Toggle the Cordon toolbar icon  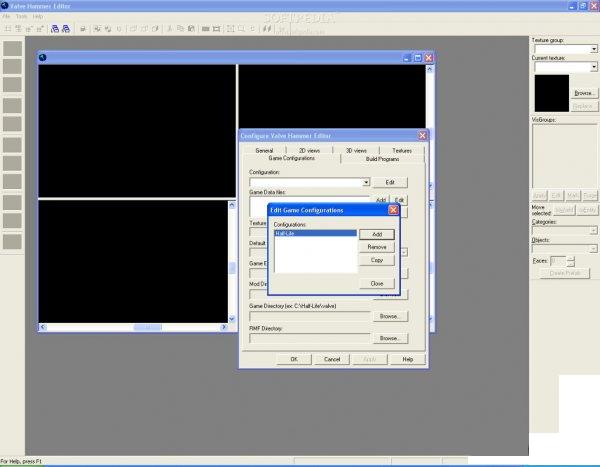pos(205,29)
